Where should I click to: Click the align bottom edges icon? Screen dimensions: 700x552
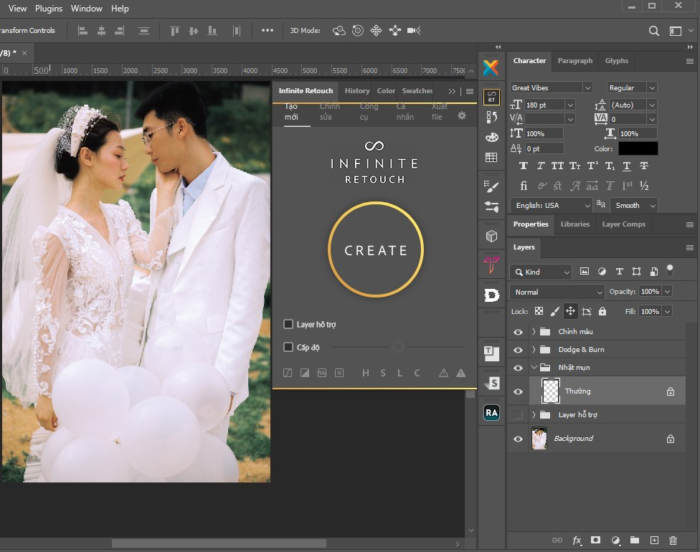pyautogui.click(x=212, y=30)
